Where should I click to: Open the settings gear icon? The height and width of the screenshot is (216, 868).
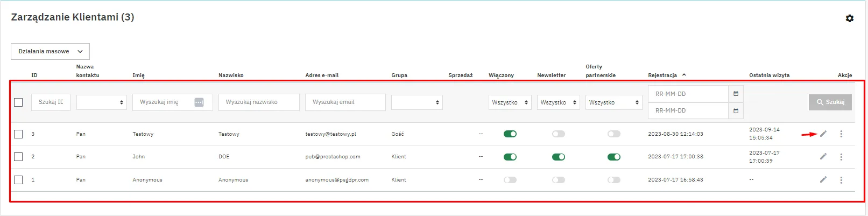click(x=849, y=18)
